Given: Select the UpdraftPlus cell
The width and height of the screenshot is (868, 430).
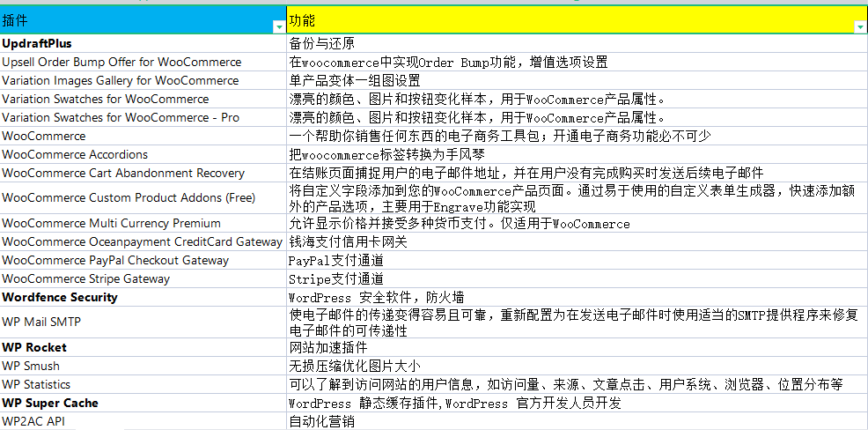Looking at the screenshot, I should tap(143, 43).
